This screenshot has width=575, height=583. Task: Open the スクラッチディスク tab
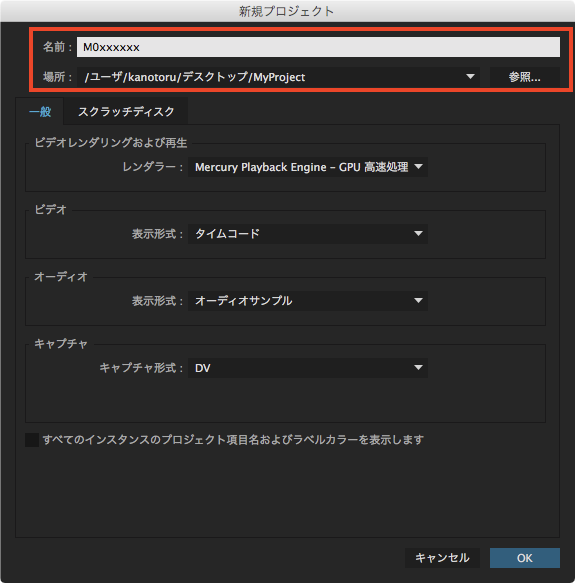point(126,112)
